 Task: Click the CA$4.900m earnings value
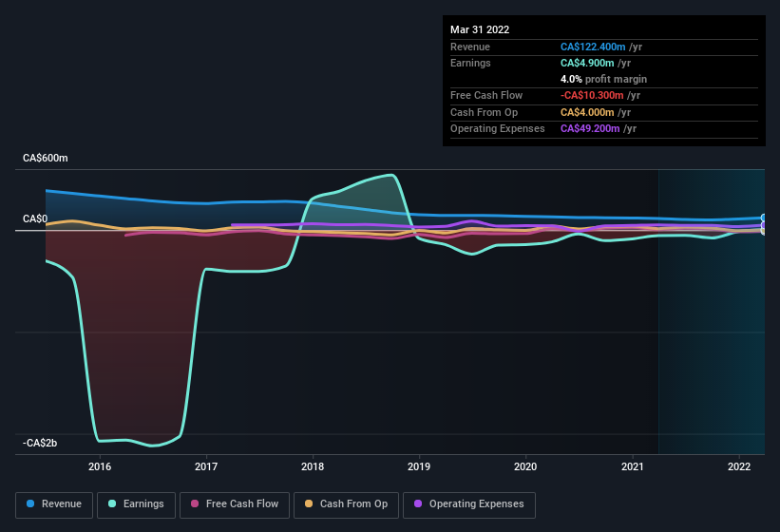(x=587, y=63)
